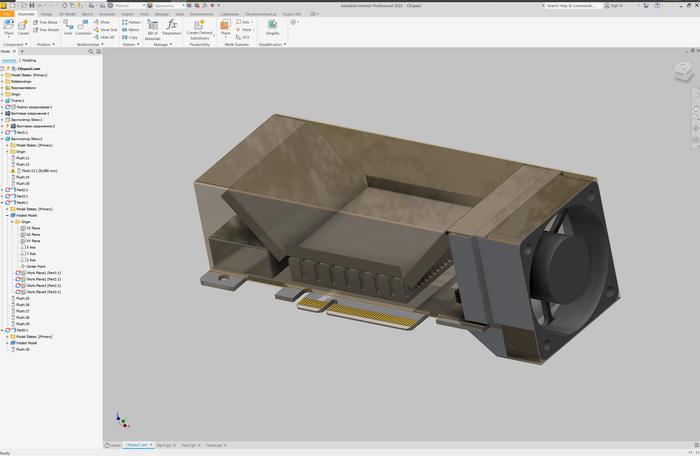The width and height of the screenshot is (700, 456).
Task: Toggle Free Move in Position panel
Action: pyautogui.click(x=46, y=21)
